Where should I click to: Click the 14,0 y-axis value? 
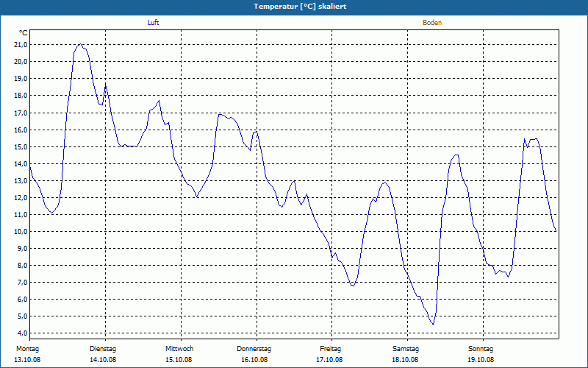[21, 163]
